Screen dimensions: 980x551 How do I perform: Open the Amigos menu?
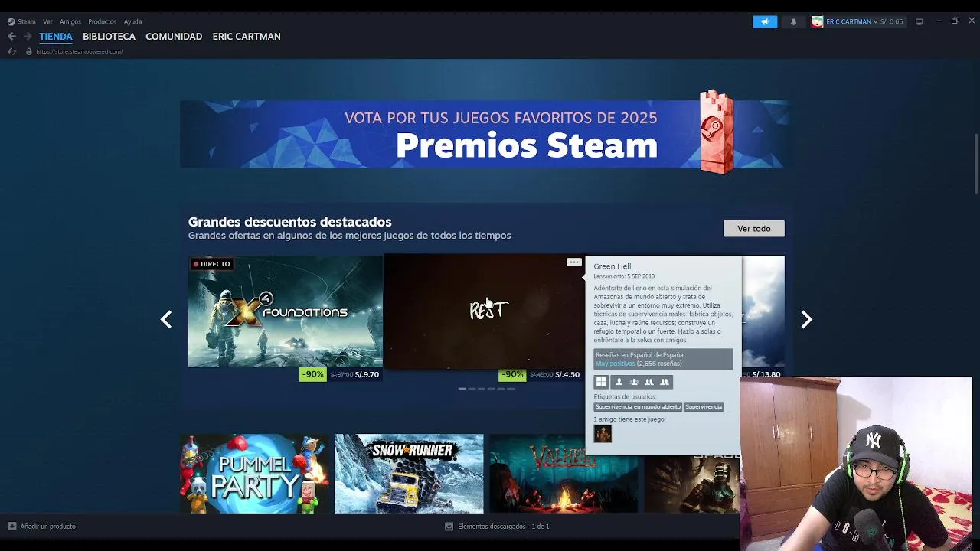70,21
